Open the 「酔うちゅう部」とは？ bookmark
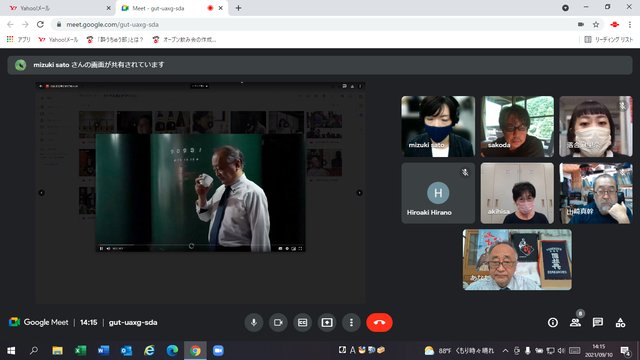Screen dimensions: 640x360 point(115,40)
